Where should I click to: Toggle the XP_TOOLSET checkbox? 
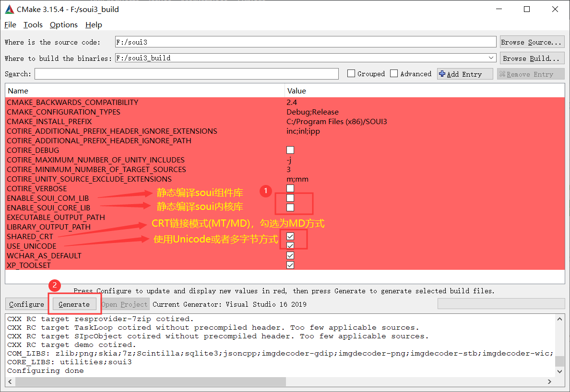click(290, 265)
